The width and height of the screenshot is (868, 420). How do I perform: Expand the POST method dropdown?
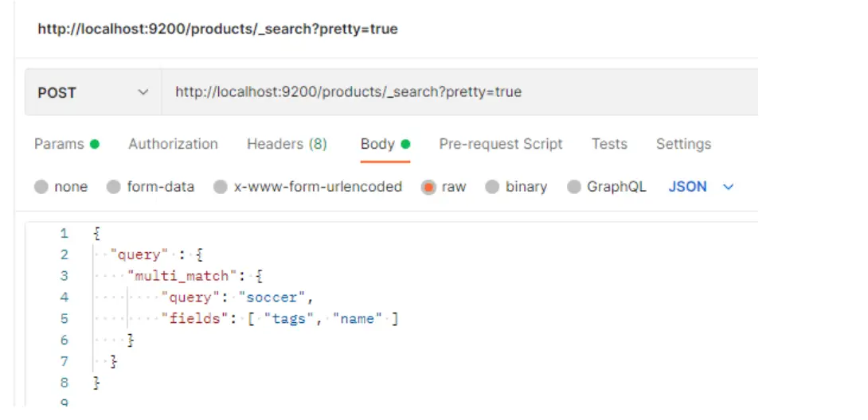click(93, 92)
